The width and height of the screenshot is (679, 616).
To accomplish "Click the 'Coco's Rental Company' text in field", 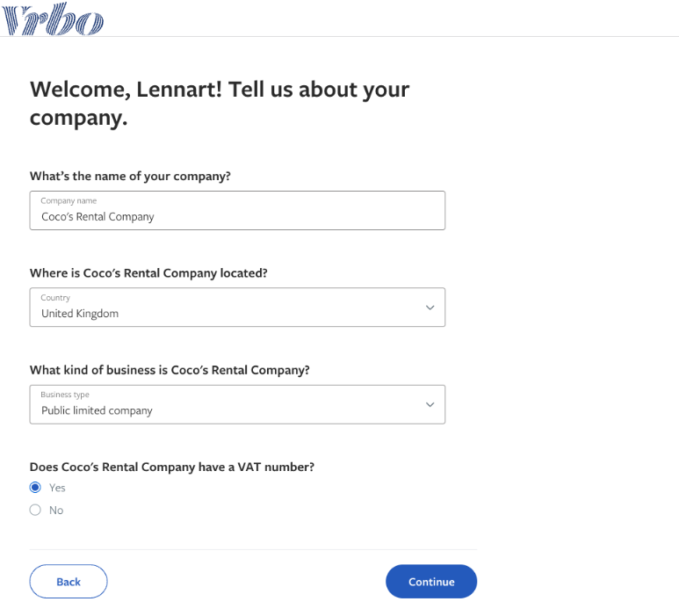I will tap(98, 216).
